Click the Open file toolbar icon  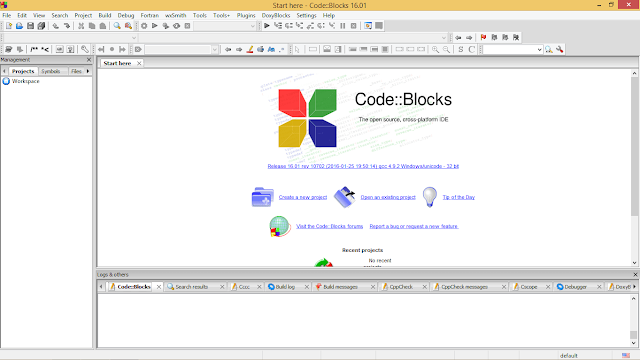coord(19,26)
